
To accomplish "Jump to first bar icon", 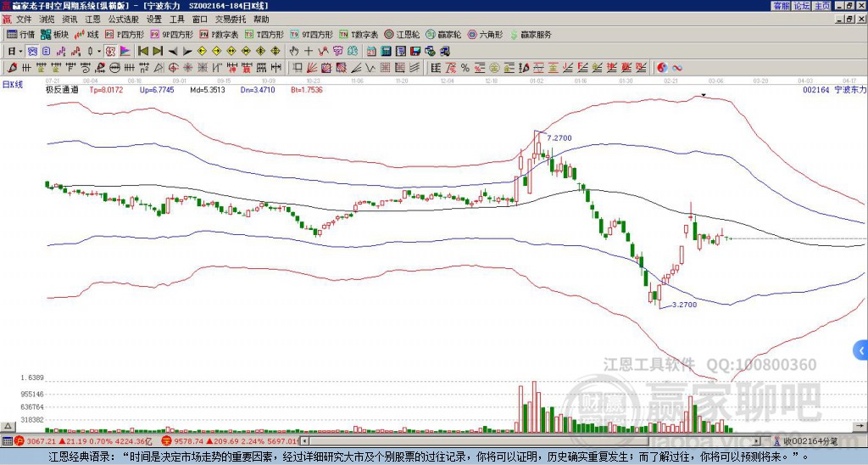I will (x=142, y=52).
